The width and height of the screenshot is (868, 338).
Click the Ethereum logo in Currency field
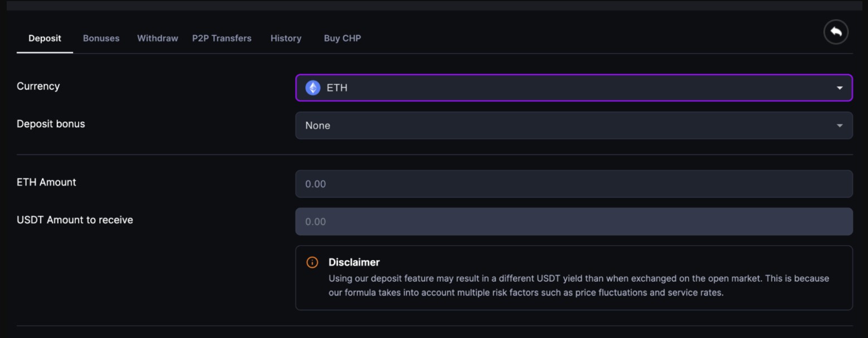pyautogui.click(x=313, y=88)
